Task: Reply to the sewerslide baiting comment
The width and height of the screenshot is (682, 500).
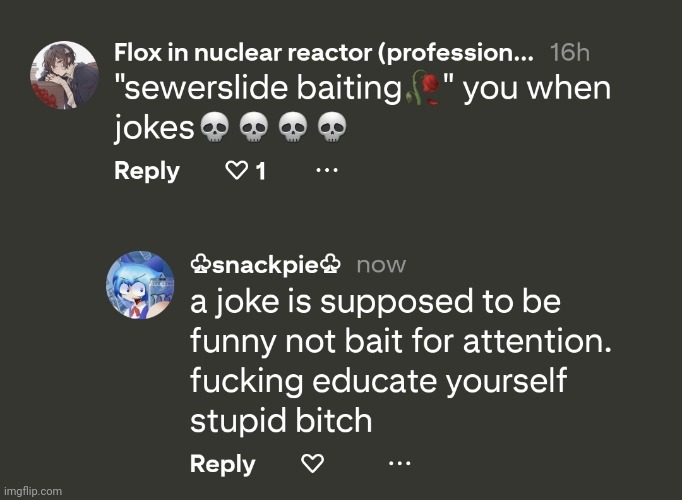Action: (x=147, y=171)
